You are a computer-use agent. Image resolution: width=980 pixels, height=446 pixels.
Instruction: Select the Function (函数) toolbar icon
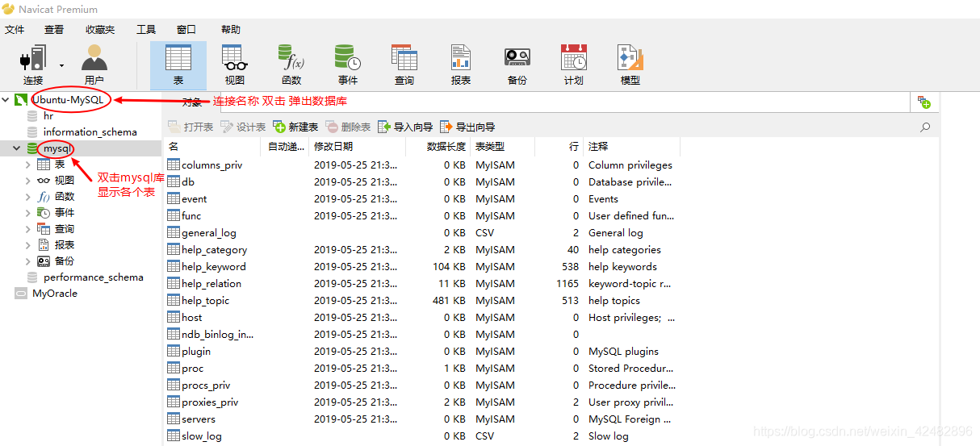291,66
